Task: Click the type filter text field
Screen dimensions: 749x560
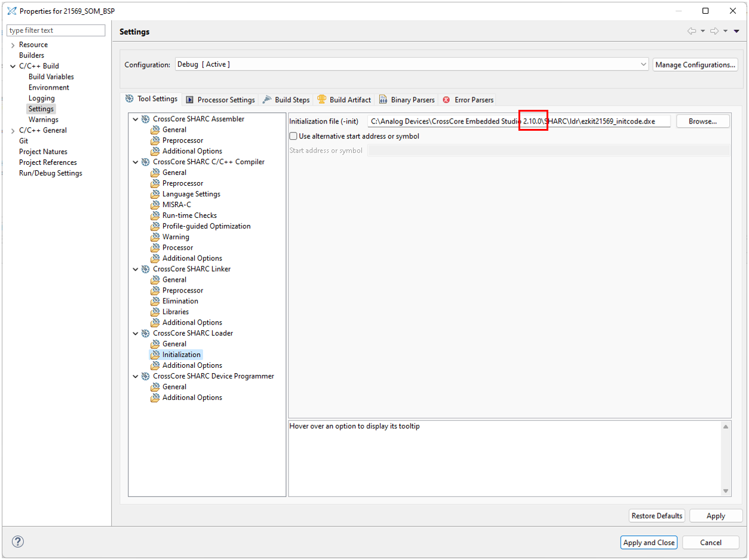Action: click(x=56, y=30)
